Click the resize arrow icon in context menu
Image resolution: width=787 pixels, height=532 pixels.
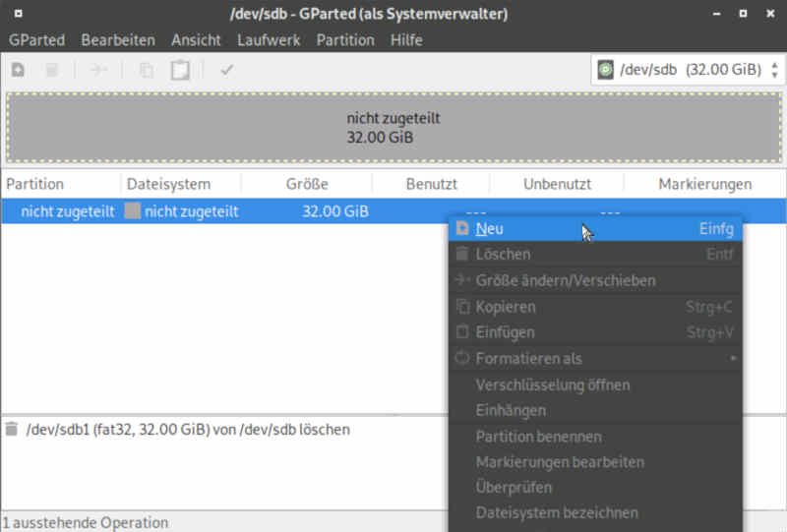pyautogui.click(x=461, y=279)
